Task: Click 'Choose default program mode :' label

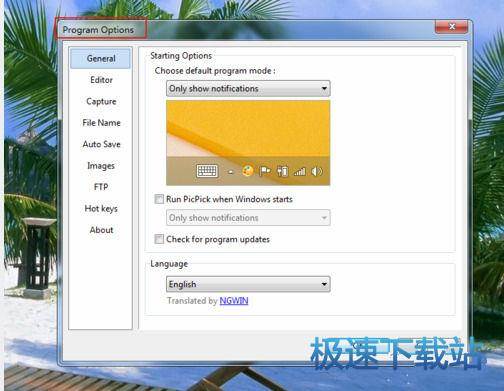Action: pyautogui.click(x=215, y=71)
